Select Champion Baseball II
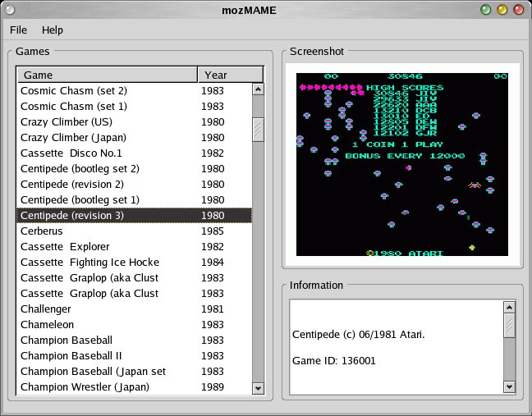This screenshot has width=532, height=416. (135, 356)
